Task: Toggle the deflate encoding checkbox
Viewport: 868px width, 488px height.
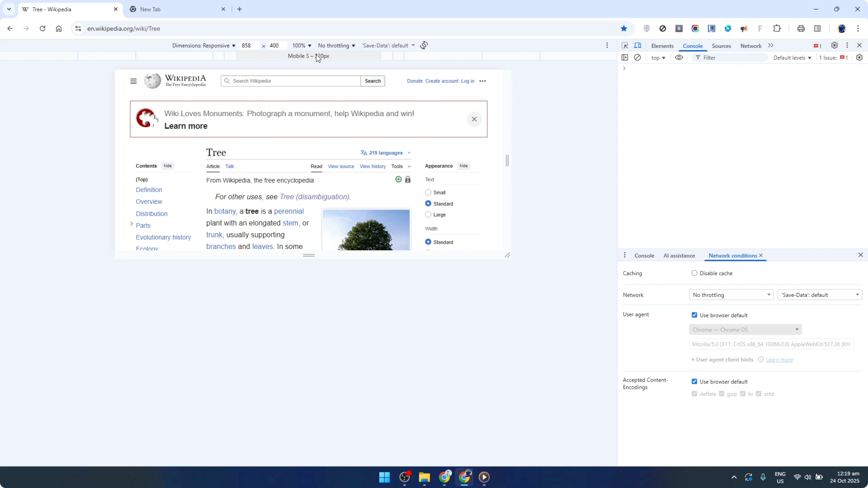Action: (694, 394)
